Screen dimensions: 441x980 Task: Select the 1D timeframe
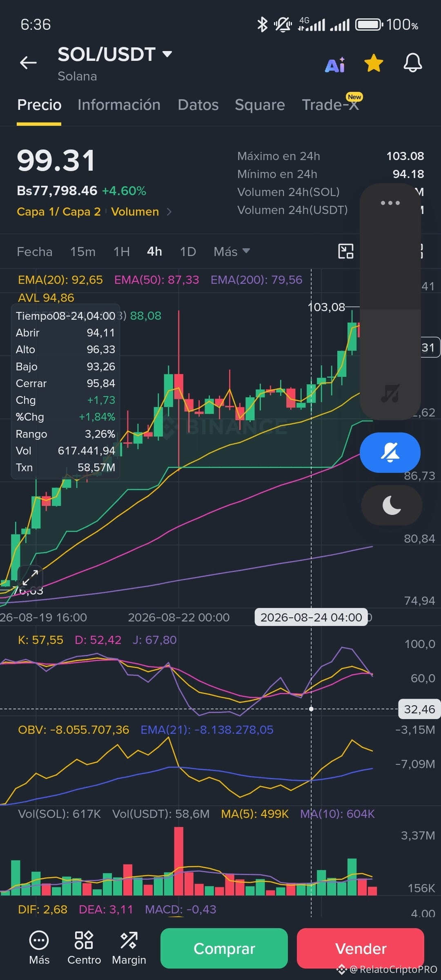point(188,252)
